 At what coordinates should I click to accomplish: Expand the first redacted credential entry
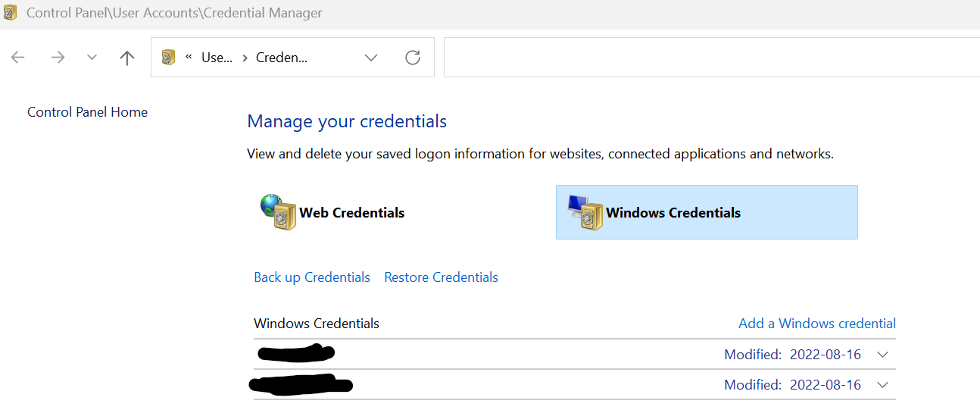coord(882,354)
